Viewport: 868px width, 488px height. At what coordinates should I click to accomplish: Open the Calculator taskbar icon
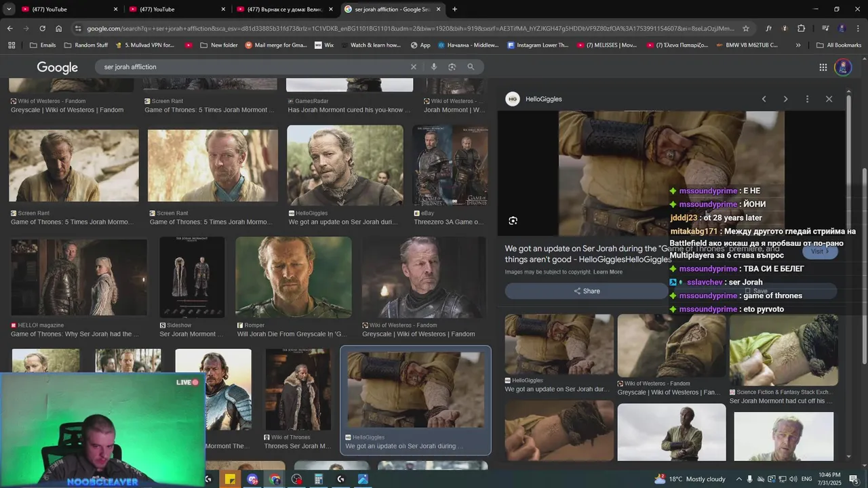318,479
